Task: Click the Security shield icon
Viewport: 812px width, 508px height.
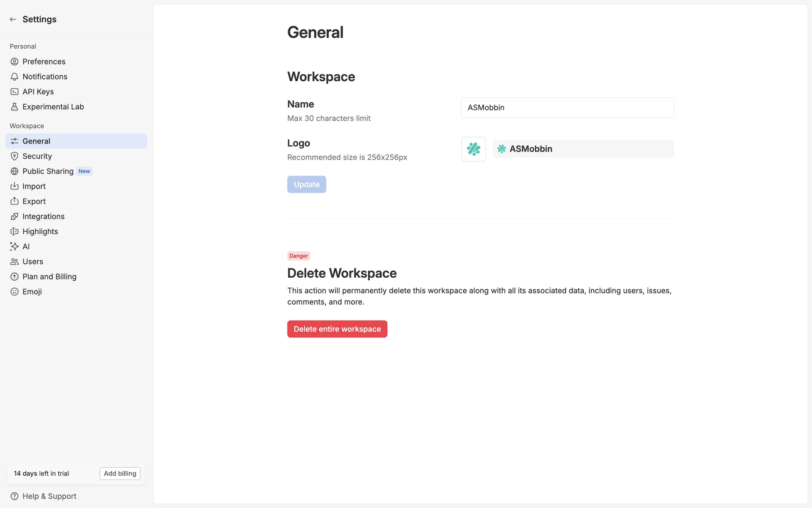Action: [14, 156]
